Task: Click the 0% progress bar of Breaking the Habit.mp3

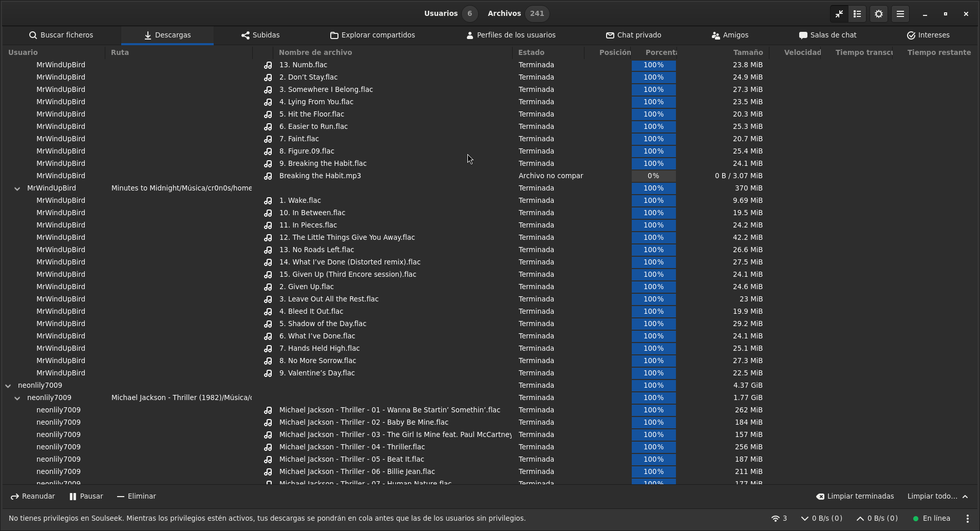Action: coord(653,176)
